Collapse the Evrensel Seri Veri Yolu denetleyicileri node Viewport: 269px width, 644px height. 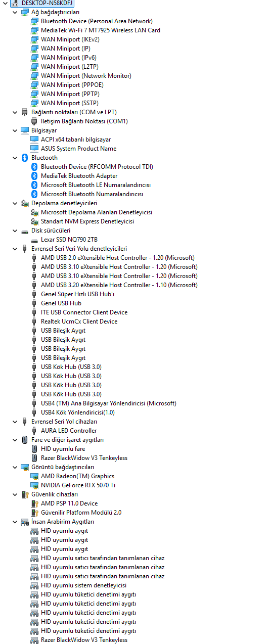click(15, 249)
